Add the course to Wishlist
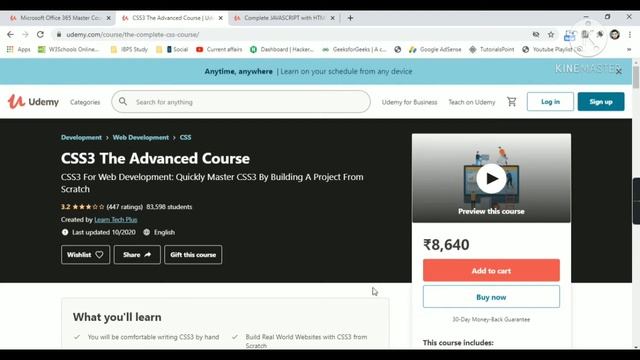Screen dimensions: 640x360 pos(85,255)
